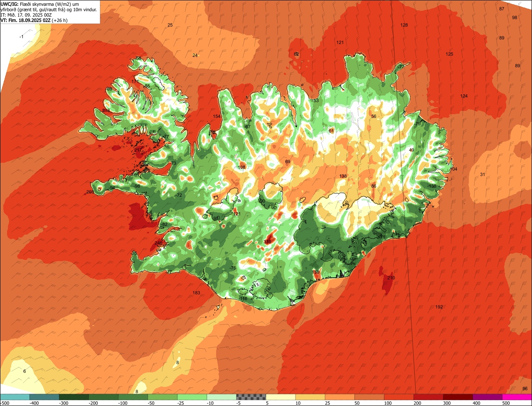Choose the orange legend swatch labeled 50
Screen dimensions: 532x406
pyautogui.click(x=369, y=397)
